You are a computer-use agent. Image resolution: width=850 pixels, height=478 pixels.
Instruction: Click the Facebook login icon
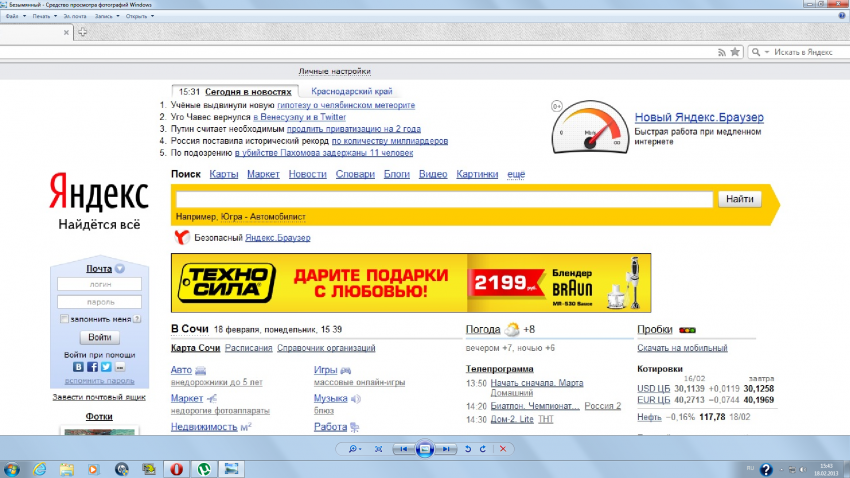click(x=92, y=367)
